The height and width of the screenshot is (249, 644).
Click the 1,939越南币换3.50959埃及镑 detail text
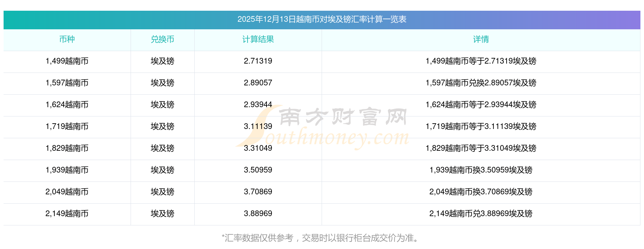coord(481,170)
